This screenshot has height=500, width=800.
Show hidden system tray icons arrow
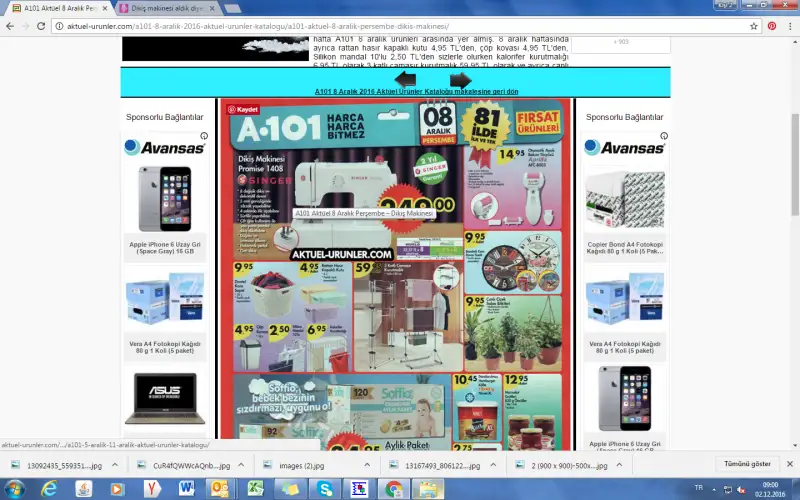click(x=714, y=489)
